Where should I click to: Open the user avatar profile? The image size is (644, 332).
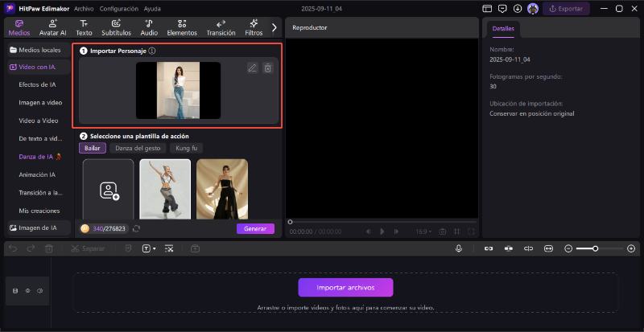pos(533,9)
